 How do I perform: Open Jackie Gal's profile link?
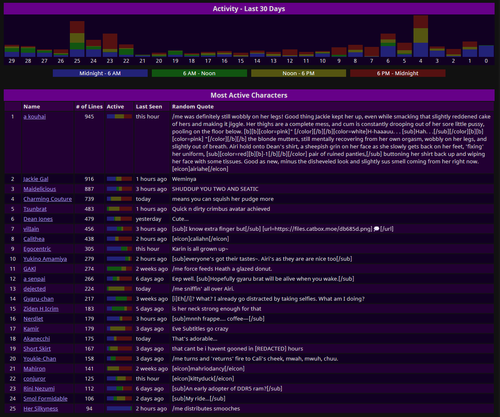[36, 179]
